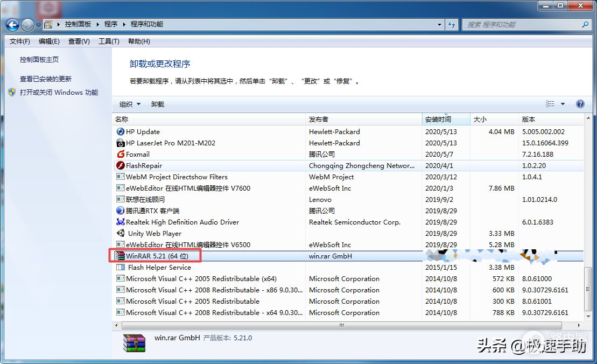Expand the 组织 dropdown
597x364 pixels.
point(130,104)
